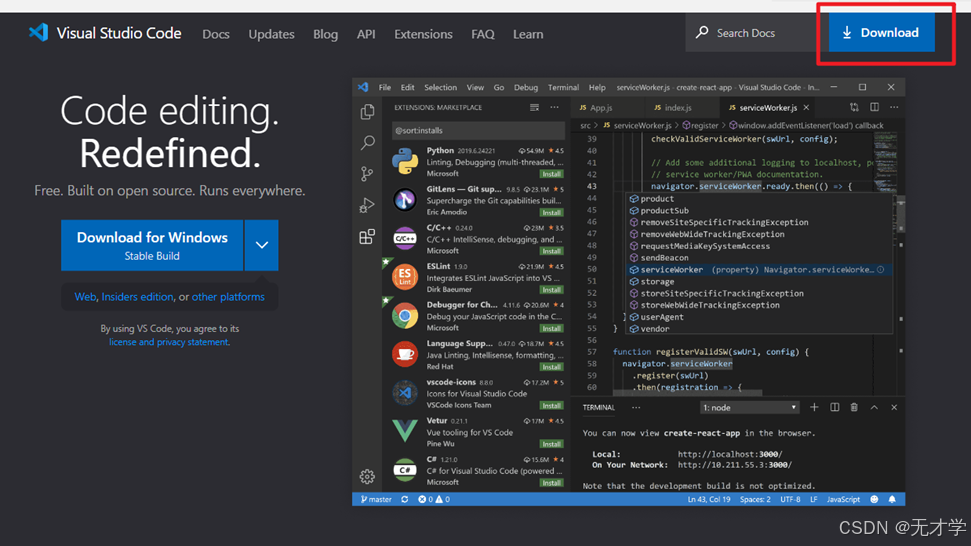Screen dimensions: 971x546
Task: Open the FAQ page
Action: 482,34
